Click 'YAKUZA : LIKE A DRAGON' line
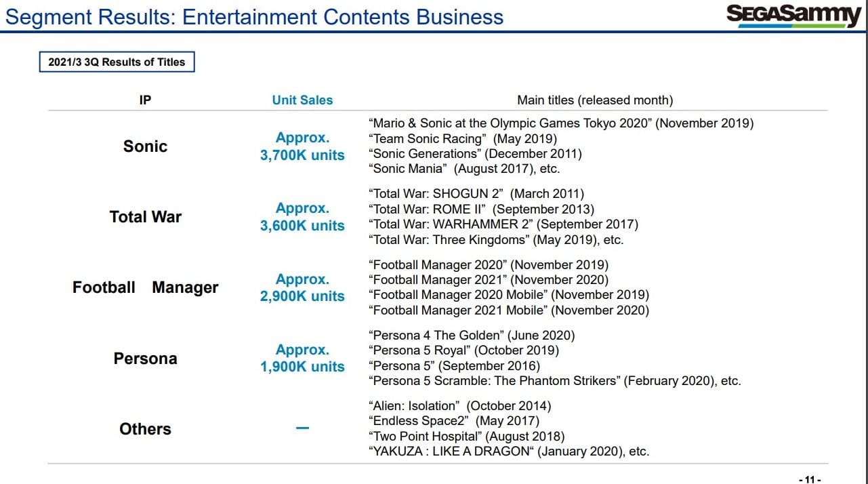 point(509,451)
